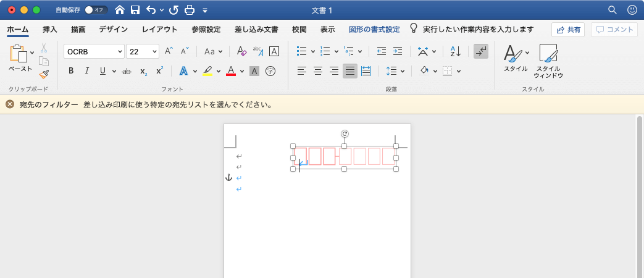
Task: Click the rotation handle above the text box
Action: 345,133
